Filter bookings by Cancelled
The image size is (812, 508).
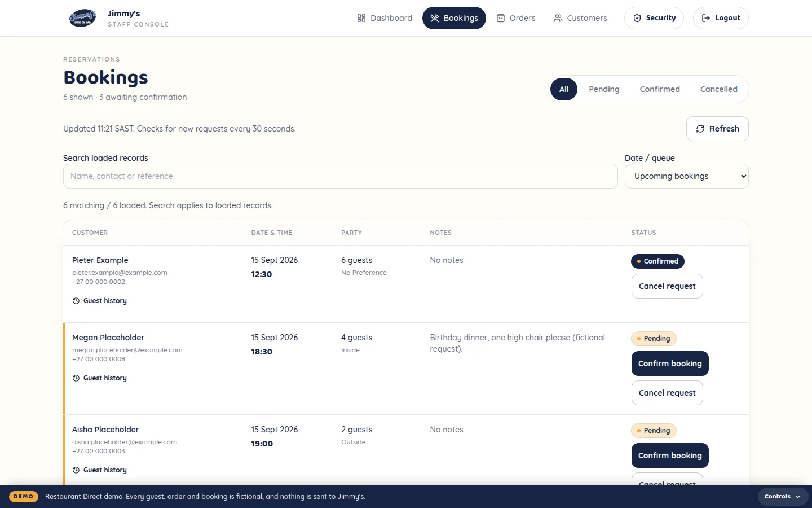[718, 89]
